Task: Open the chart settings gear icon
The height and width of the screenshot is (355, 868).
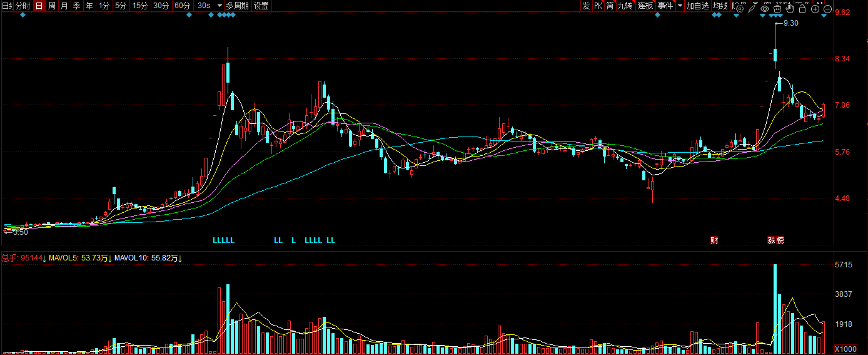Action: (x=739, y=9)
